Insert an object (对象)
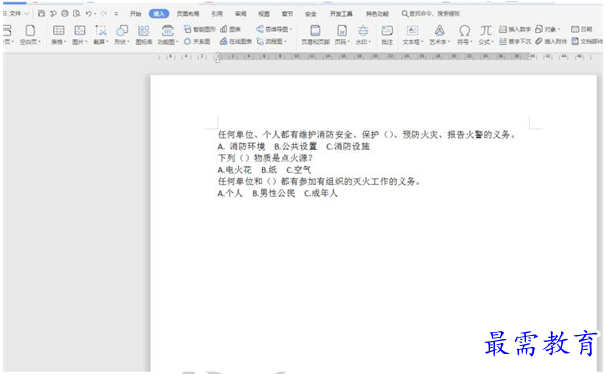Screen dimensions: 606x375 coord(548,29)
